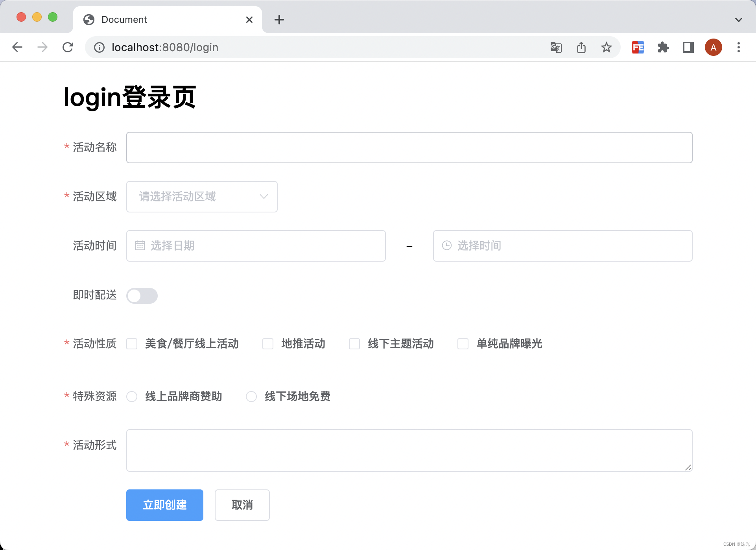Image resolution: width=756 pixels, height=550 pixels.
Task: Open the extensions puzzle-piece menu
Action: (x=663, y=47)
